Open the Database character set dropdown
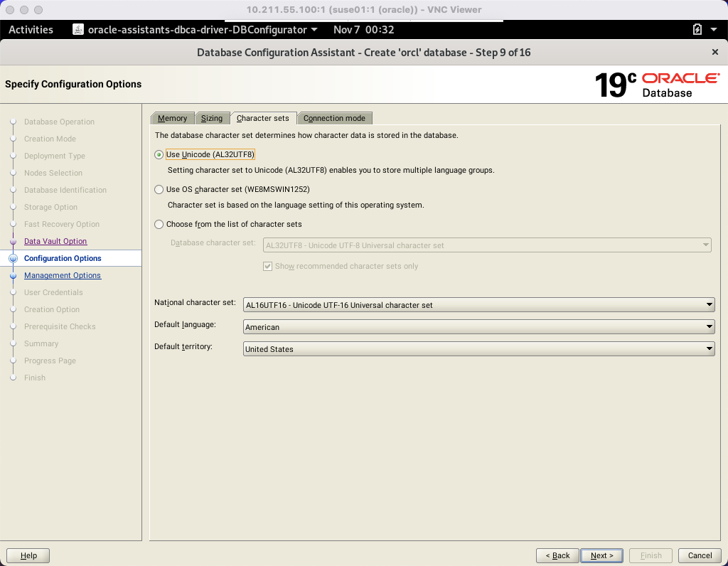 click(x=487, y=245)
